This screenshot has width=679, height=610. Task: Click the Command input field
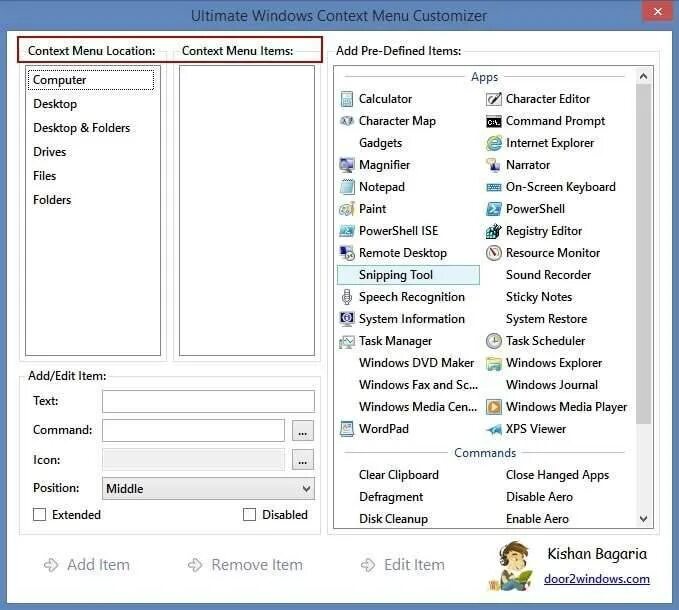coord(193,430)
